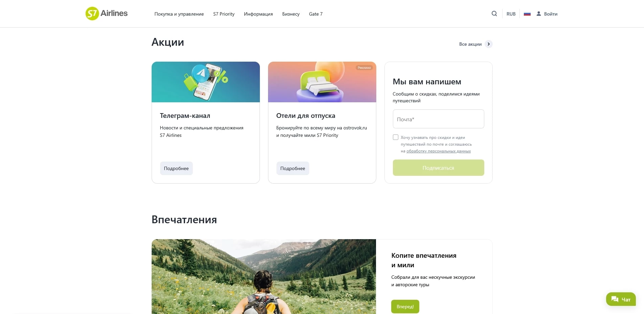
Task: Go to Gate 7 section
Action: click(x=315, y=14)
